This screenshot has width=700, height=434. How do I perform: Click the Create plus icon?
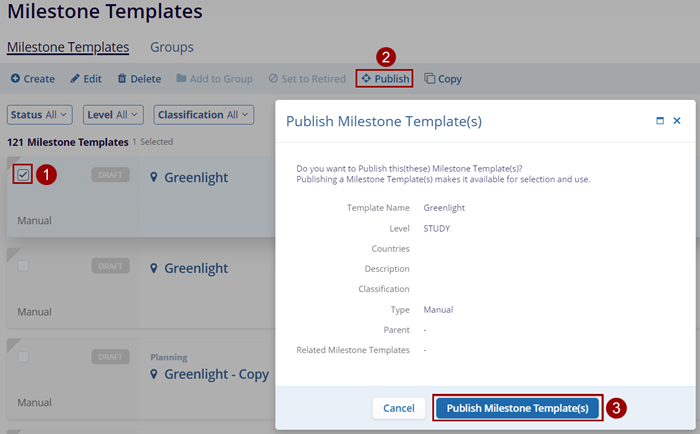pos(15,79)
